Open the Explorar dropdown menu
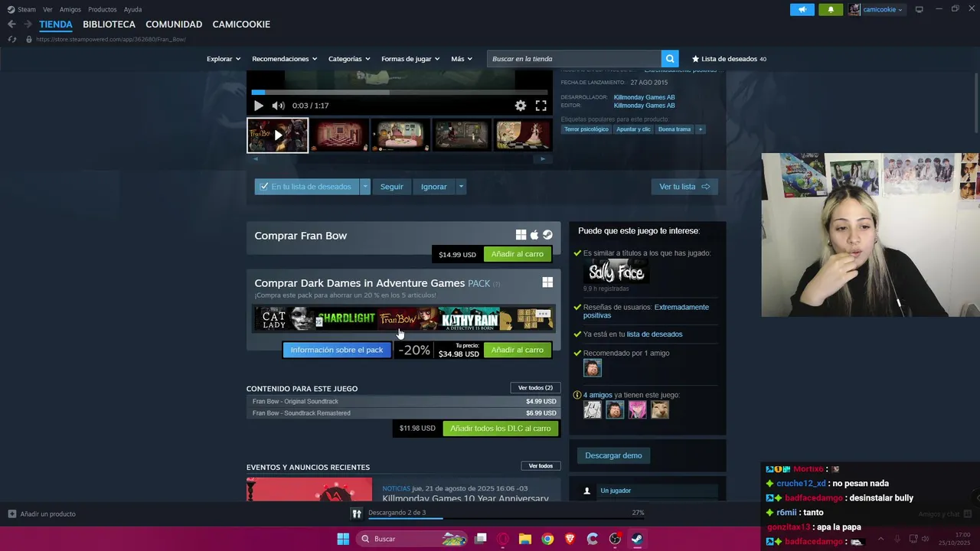Screen dimensions: 980x551 coord(224,59)
